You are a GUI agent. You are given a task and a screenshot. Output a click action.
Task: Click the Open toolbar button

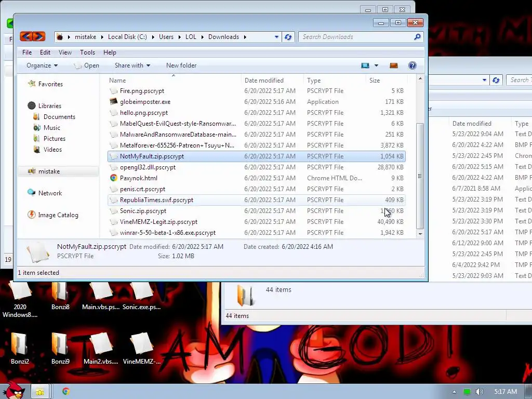(x=87, y=65)
